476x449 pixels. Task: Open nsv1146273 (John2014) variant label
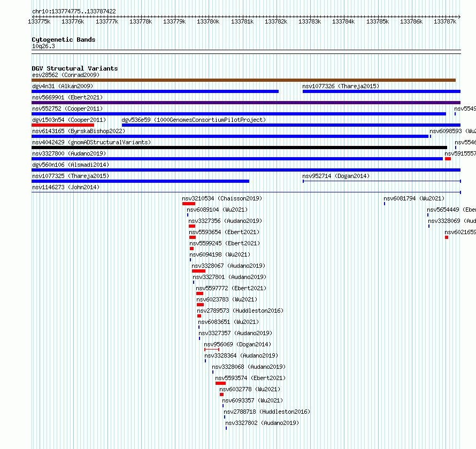[66, 187]
